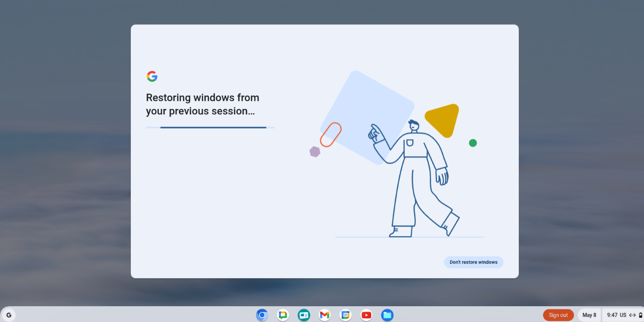The height and width of the screenshot is (322, 644).
Task: Open Google News from the shelf
Action: 304,315
